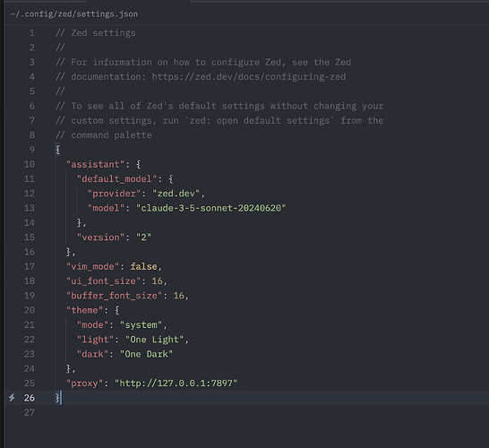The height and width of the screenshot is (448, 489).
Task: Click the "model" key on line 13
Action: click(106, 208)
